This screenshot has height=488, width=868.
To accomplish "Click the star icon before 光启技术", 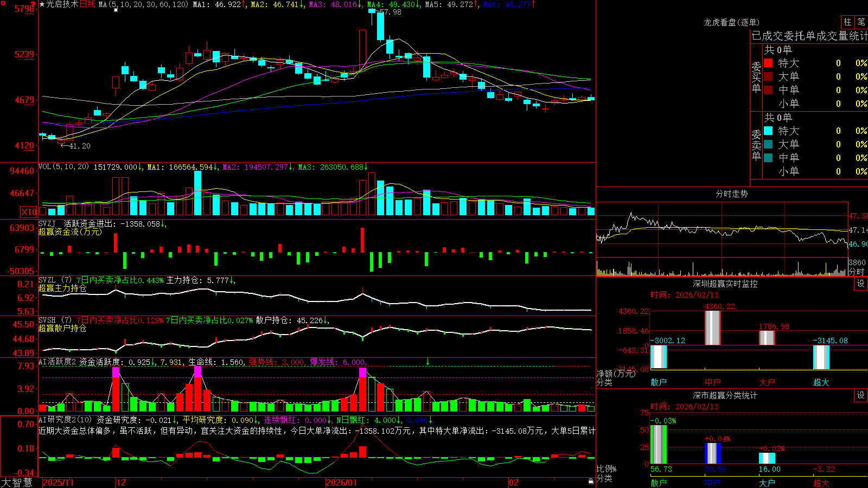I will click(x=42, y=4).
